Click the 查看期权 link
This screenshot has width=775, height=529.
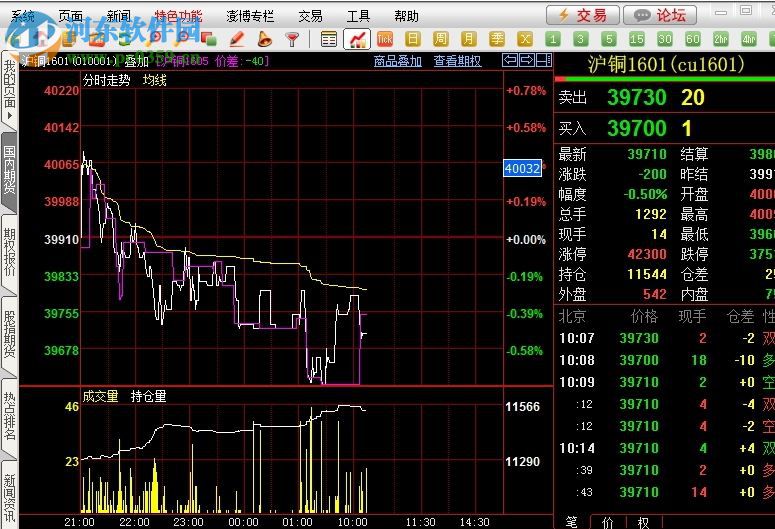click(x=457, y=61)
